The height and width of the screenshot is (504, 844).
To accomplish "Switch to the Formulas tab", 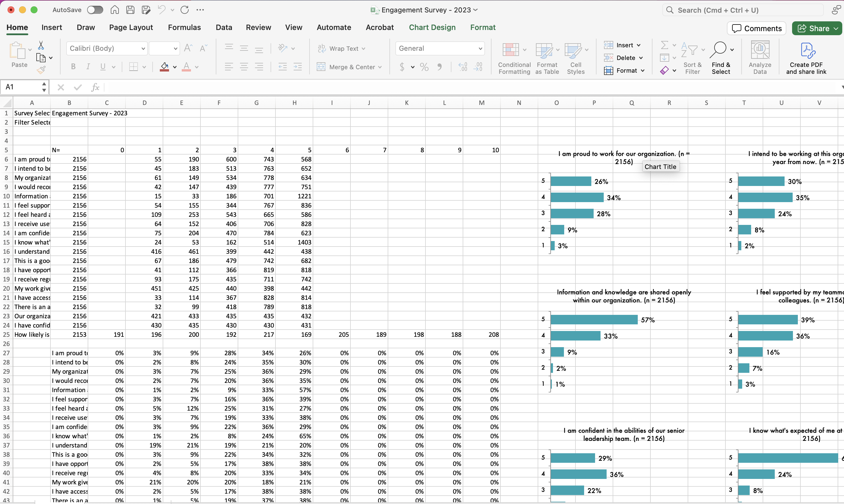I will [185, 27].
